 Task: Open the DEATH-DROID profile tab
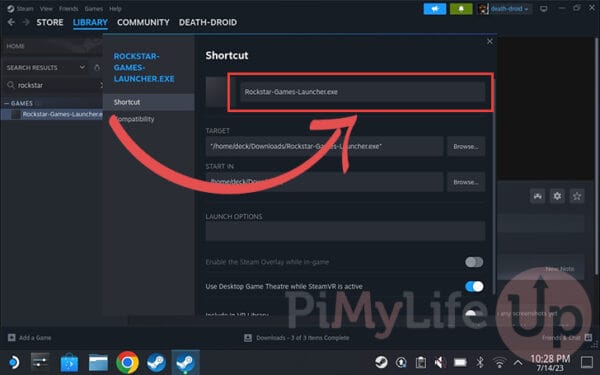[x=208, y=22]
